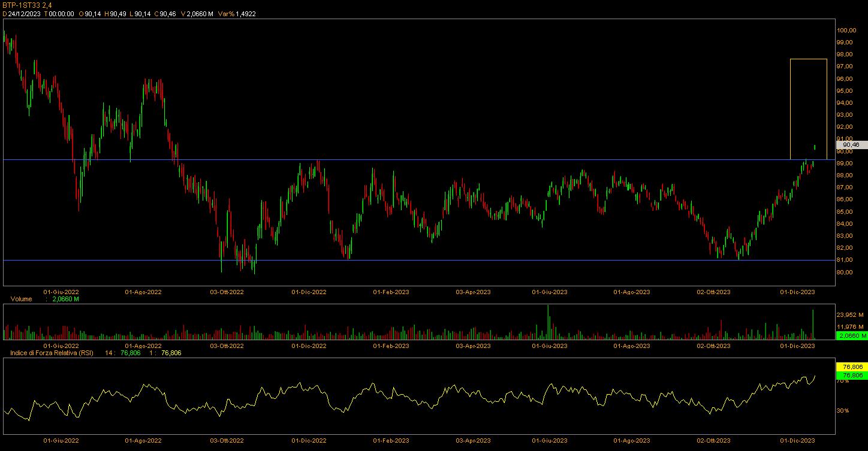Viewport: 868px width, 451px height.
Task: Click 02-Ott-2023 date under price chart
Action: [713, 292]
